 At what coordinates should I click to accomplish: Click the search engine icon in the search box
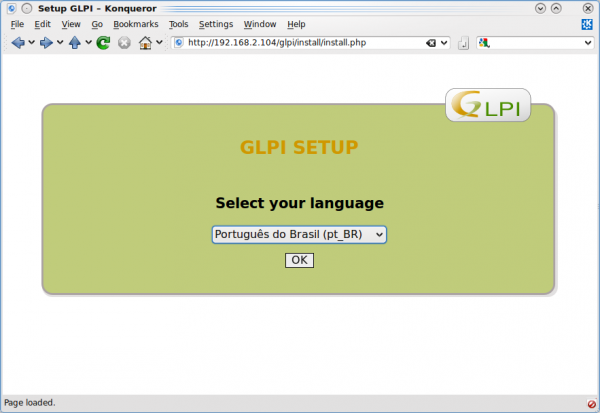coord(484,43)
